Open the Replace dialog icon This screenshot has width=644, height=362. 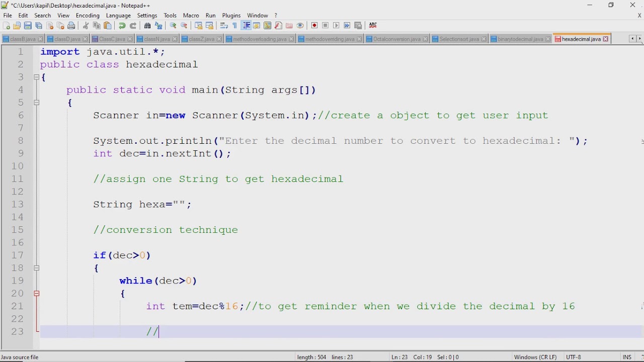tap(158, 26)
